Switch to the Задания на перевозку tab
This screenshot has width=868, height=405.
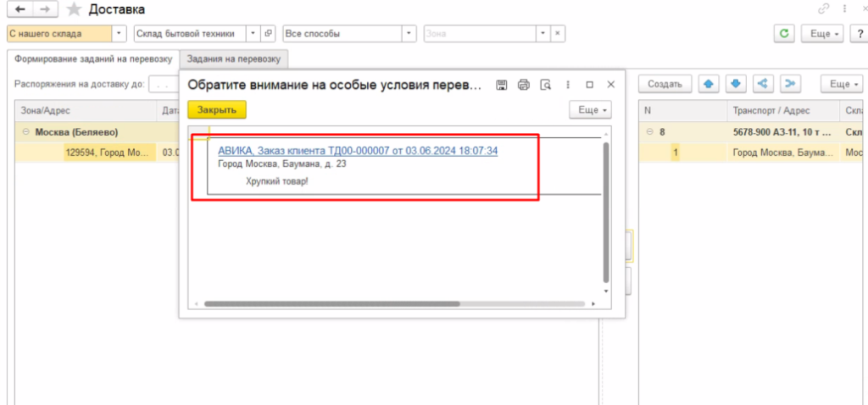click(x=234, y=58)
